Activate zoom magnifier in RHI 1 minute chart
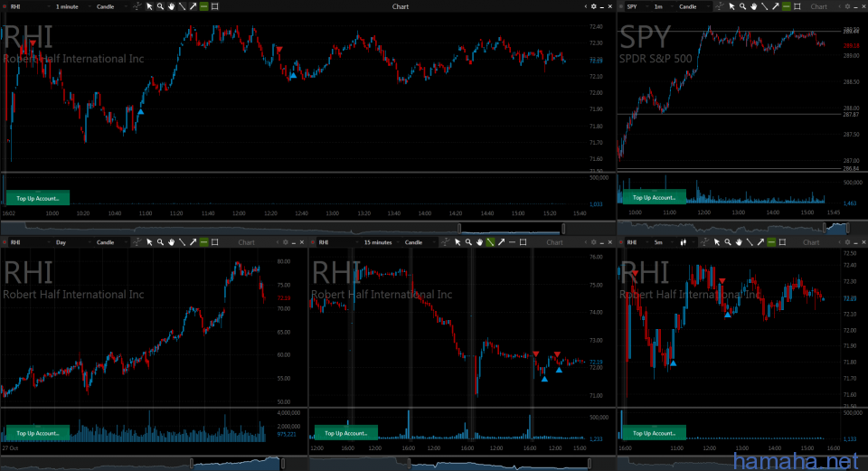 160,6
